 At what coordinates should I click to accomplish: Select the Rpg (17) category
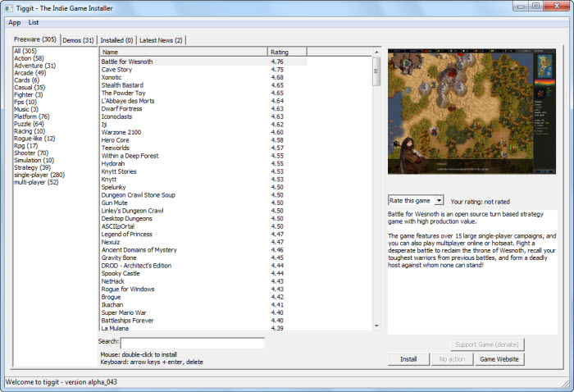(25, 146)
